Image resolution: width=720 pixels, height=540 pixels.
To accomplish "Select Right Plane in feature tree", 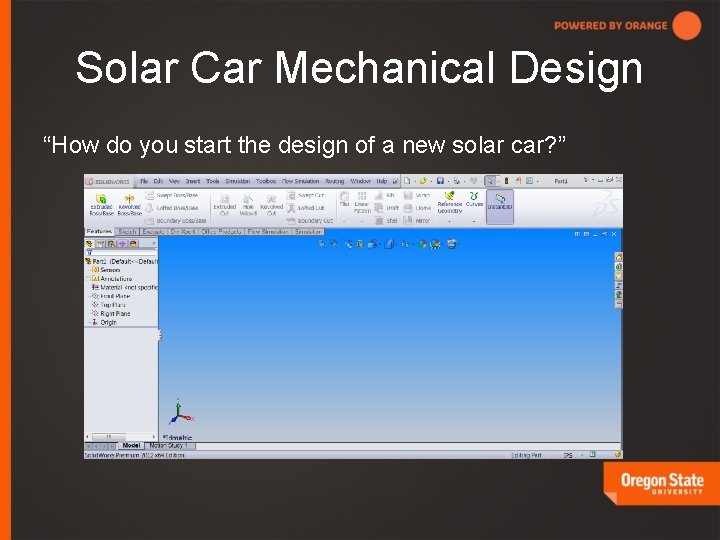I will coord(111,314).
